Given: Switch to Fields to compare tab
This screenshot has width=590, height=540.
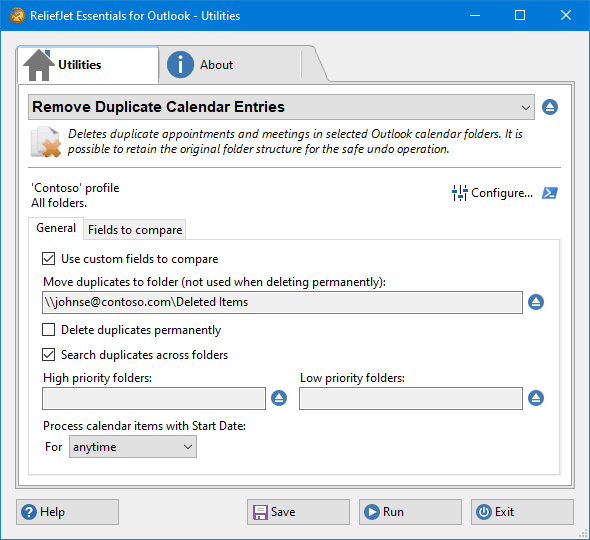Looking at the screenshot, I should tap(135, 230).
